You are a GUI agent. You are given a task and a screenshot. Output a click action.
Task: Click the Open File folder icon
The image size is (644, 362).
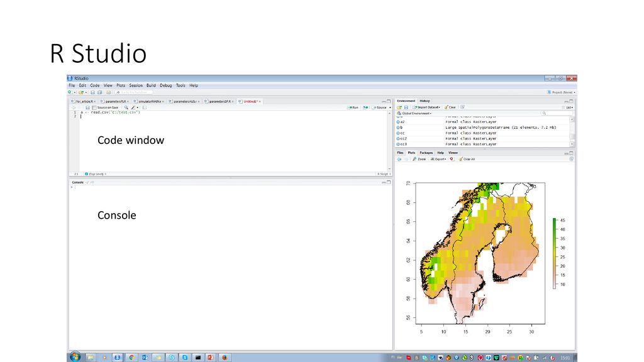pos(81,92)
